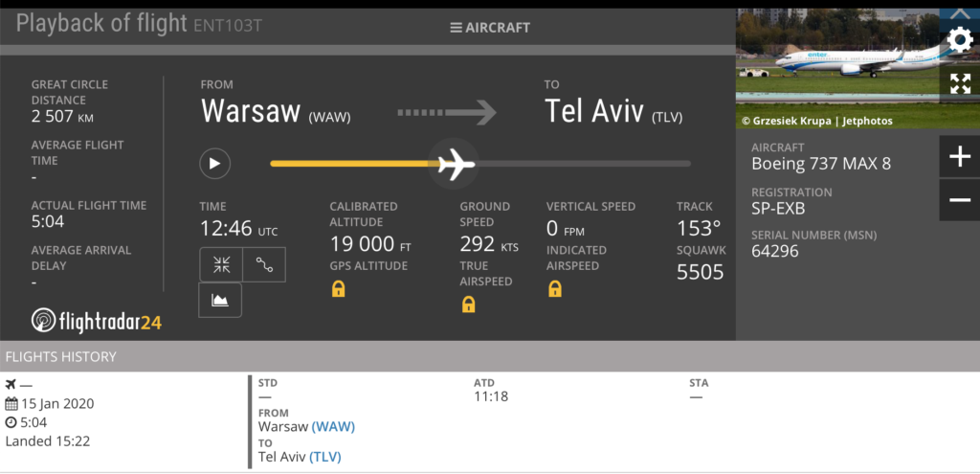Click the airplane marker on the timeline
Viewport: 980px width, 474px height.
[x=455, y=165]
